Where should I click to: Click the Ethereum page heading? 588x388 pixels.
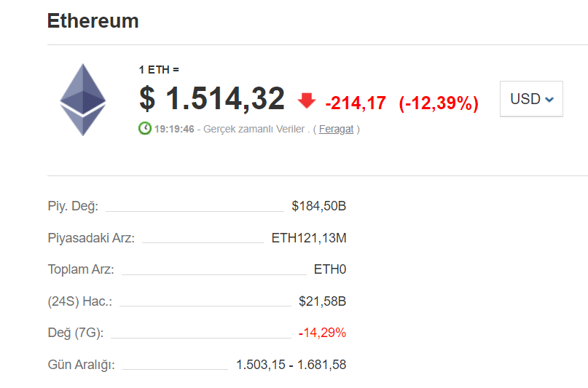click(x=93, y=20)
